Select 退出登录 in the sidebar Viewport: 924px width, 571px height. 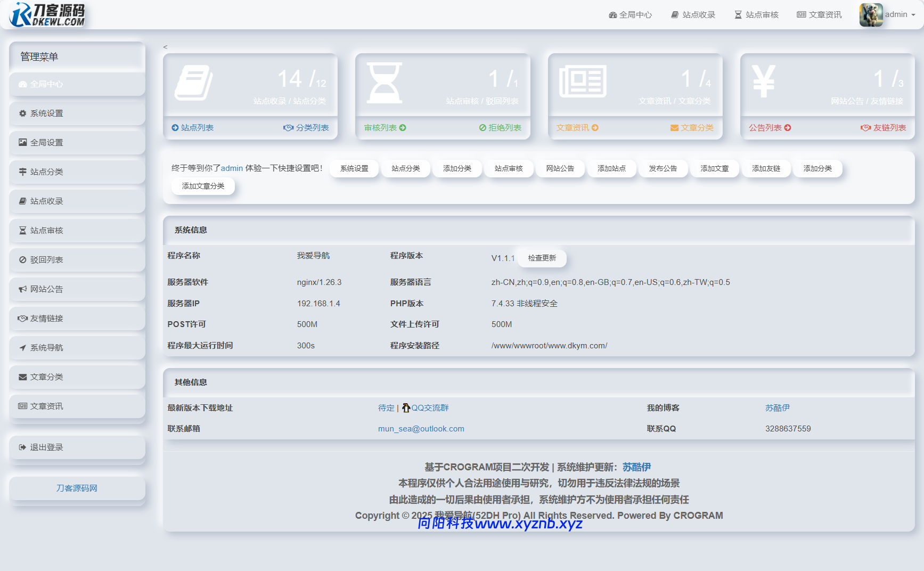coord(46,447)
